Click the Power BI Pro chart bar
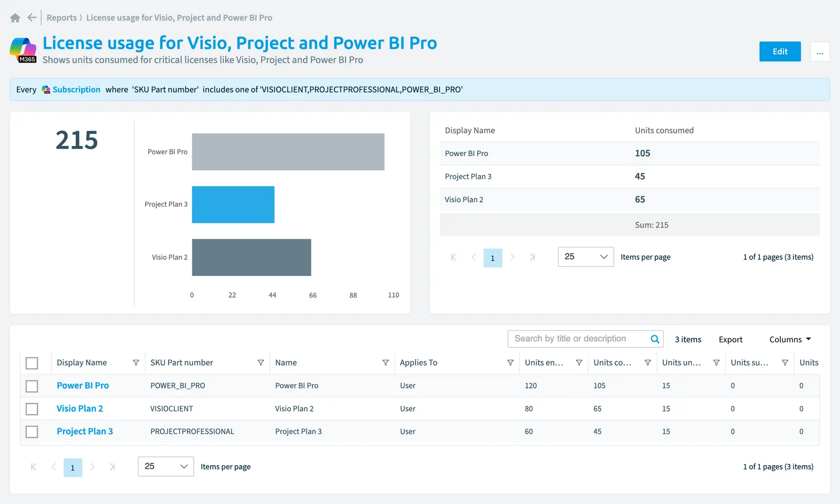This screenshot has height=504, width=840. coord(288,152)
